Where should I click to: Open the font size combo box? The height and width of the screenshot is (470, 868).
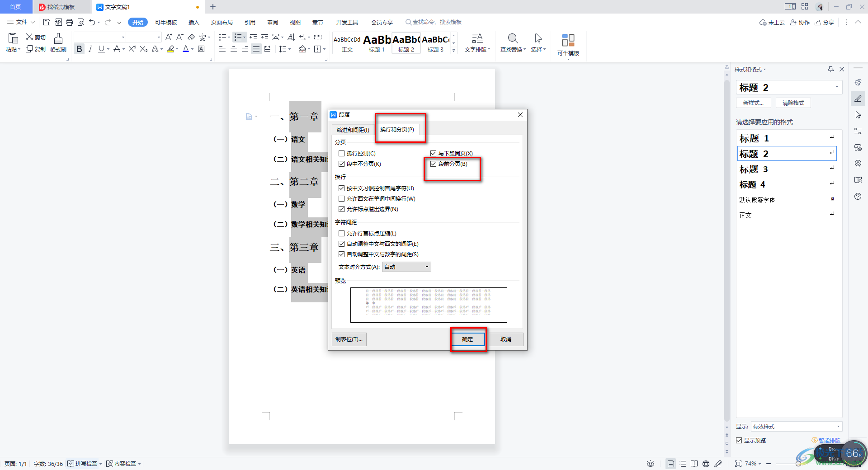[x=144, y=37]
